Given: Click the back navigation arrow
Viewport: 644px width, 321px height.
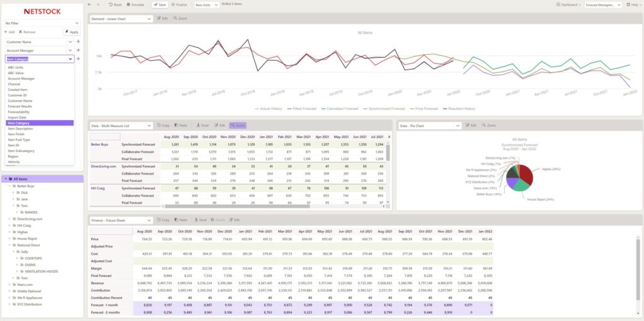Looking at the screenshot, I should pos(89,4).
